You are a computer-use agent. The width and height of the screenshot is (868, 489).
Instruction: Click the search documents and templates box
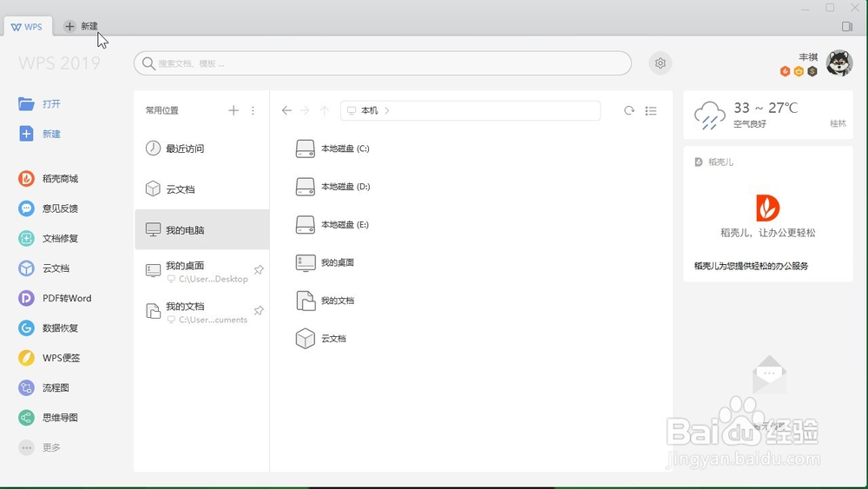[x=383, y=63]
